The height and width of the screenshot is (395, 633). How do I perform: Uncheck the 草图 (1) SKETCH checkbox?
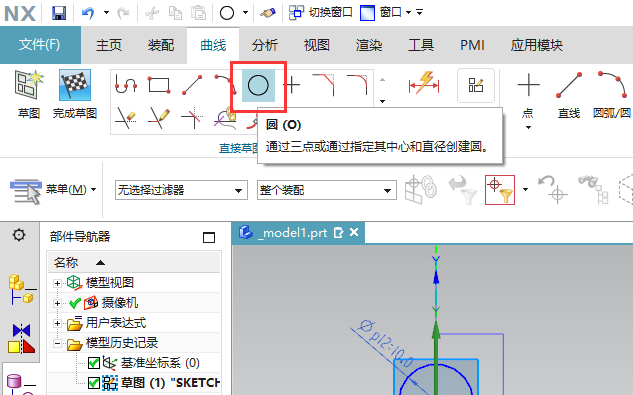[x=94, y=382]
